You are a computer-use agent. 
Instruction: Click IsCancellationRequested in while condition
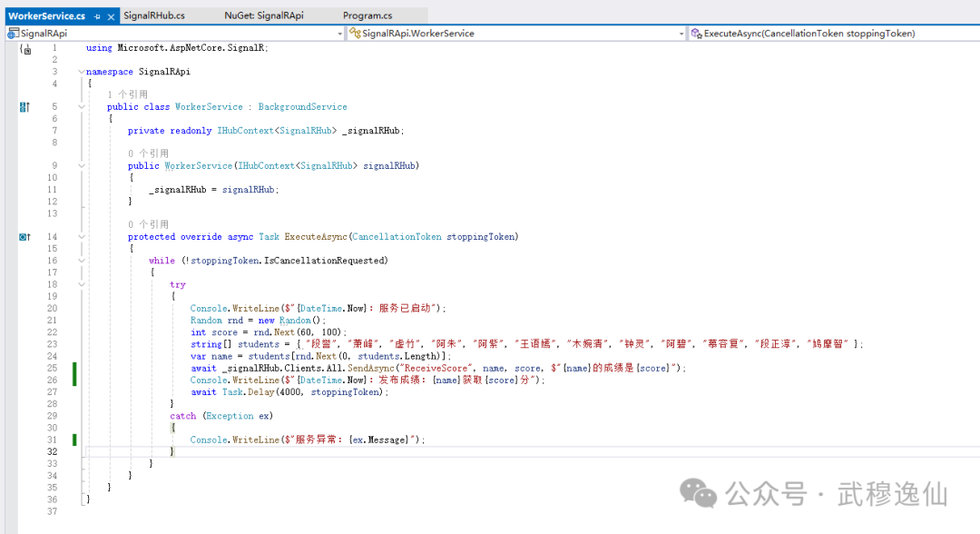[x=323, y=261]
